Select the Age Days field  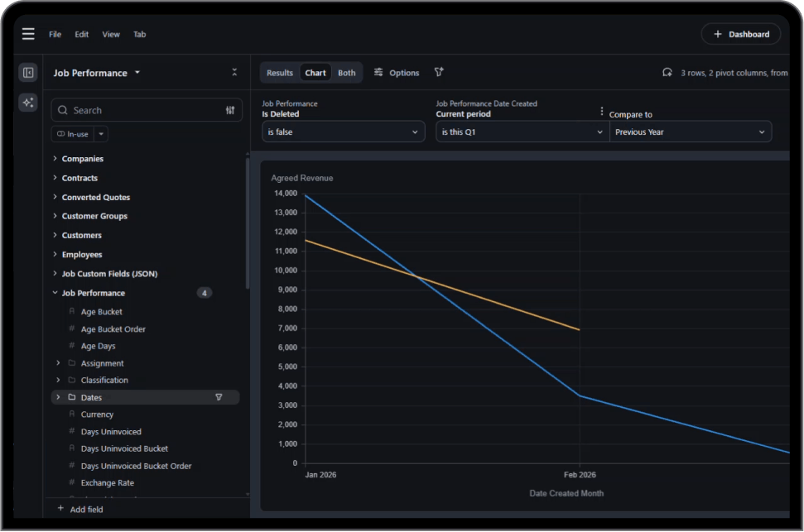coord(98,346)
